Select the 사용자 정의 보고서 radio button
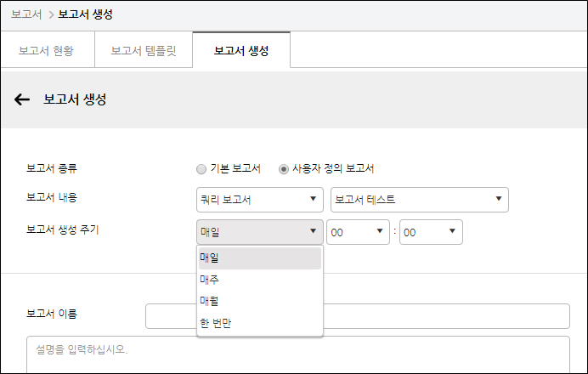This screenshot has width=588, height=374. point(284,169)
